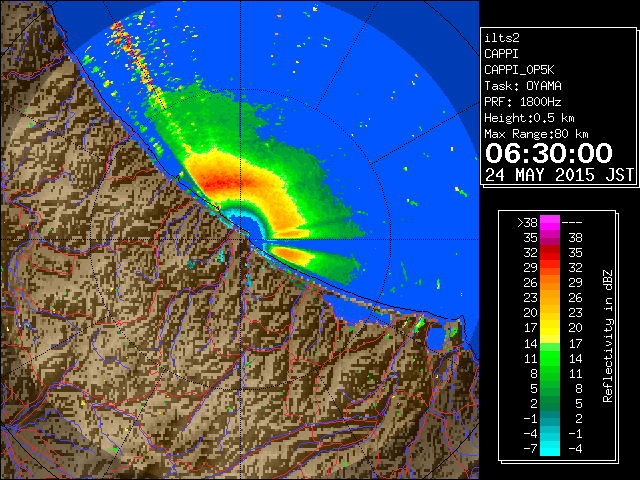Click the 'ilts2' label in the info box
The height and width of the screenshot is (480, 640).
502,38
